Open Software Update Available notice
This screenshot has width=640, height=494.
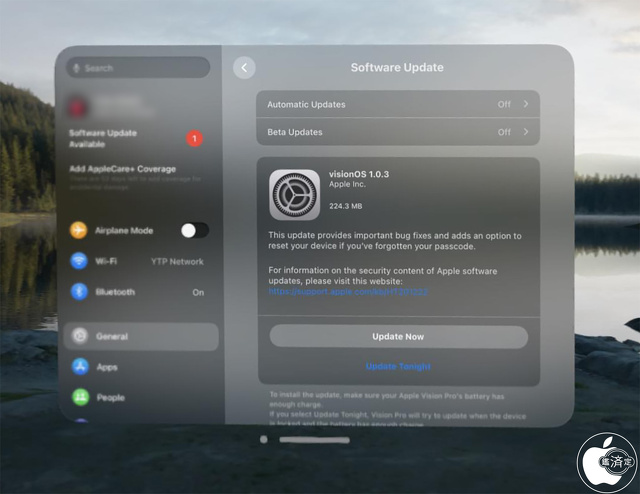click(136, 138)
